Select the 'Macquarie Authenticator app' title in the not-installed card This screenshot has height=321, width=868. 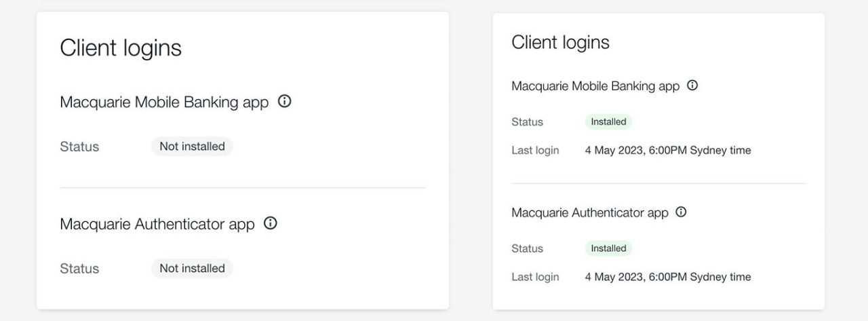pyautogui.click(x=157, y=224)
